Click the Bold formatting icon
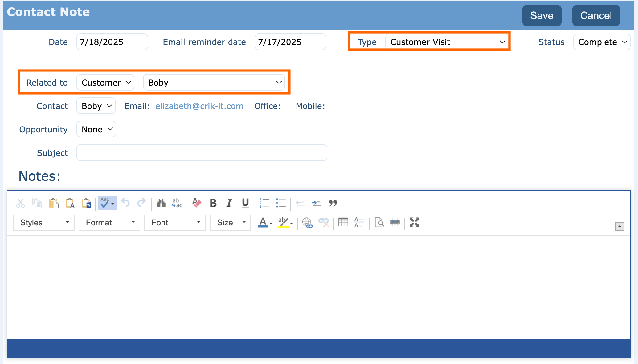The width and height of the screenshot is (638, 364). tap(213, 203)
